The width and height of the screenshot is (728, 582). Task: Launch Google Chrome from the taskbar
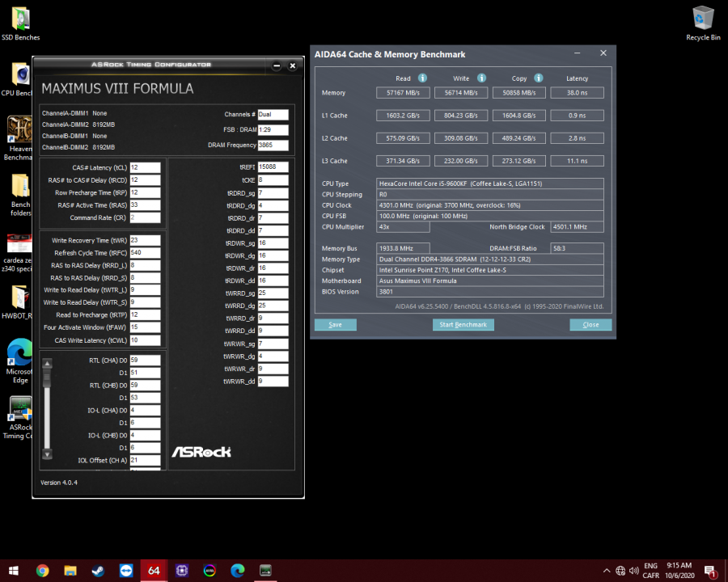(x=42, y=571)
